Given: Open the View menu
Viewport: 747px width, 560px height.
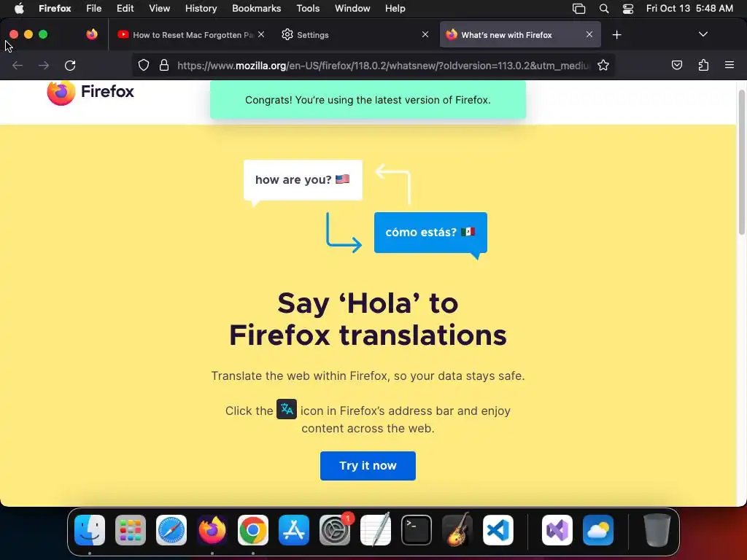Looking at the screenshot, I should [159, 8].
